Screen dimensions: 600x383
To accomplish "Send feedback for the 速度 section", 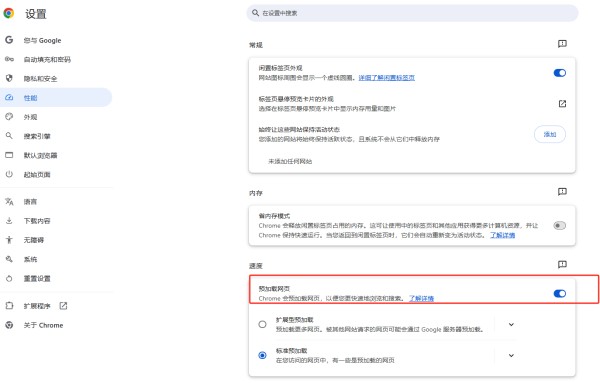I will coord(562,264).
